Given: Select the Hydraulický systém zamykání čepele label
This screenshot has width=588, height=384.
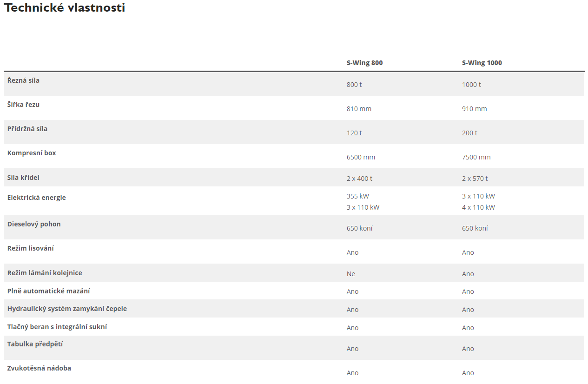Looking at the screenshot, I should (x=67, y=309).
